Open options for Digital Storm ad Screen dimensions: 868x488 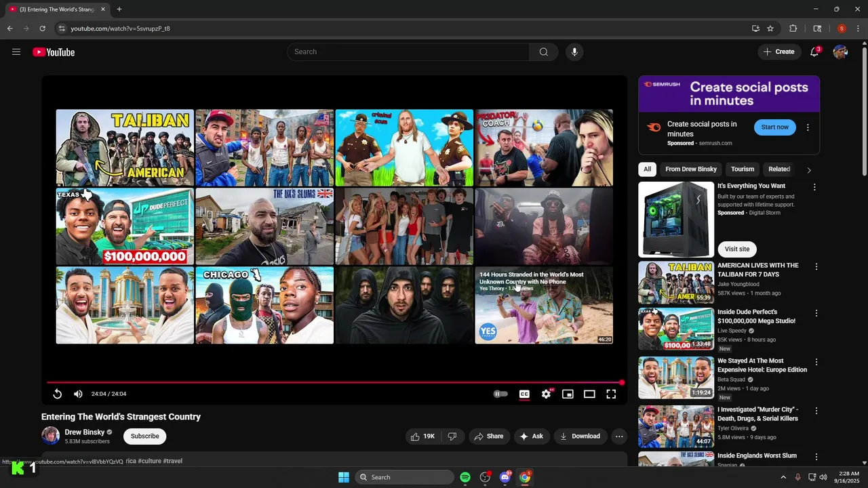tap(815, 187)
